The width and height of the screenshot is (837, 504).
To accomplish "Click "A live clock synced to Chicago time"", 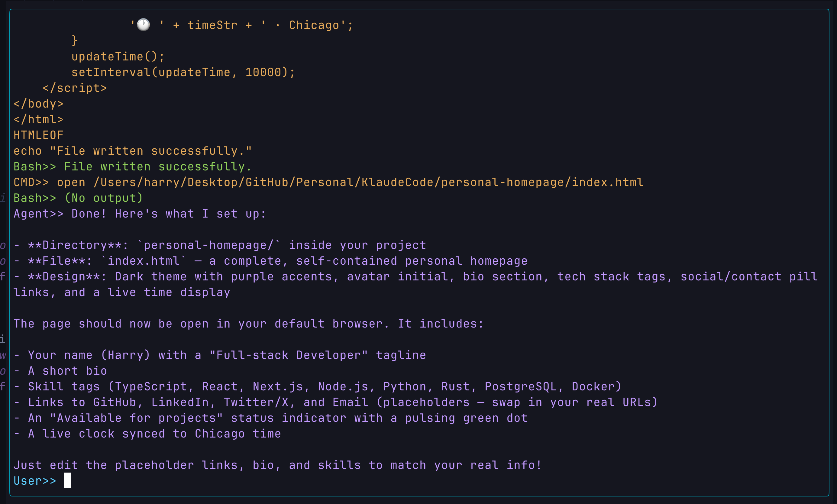I will tap(147, 434).
